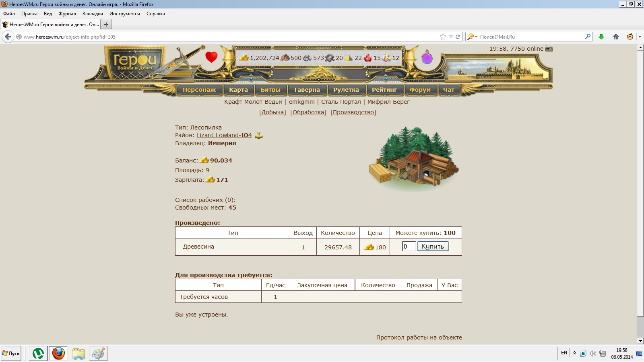Image resolution: width=644 pixels, height=362 pixels.
Task: Go to the browser home page icon
Action: 616,37
